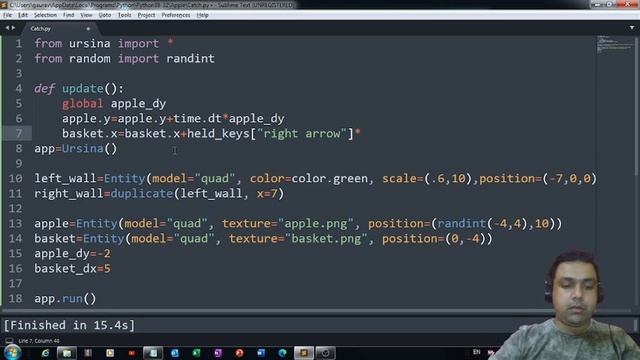Click "def update():" function definition
Viewport: 640px width, 360px height.
click(79, 89)
